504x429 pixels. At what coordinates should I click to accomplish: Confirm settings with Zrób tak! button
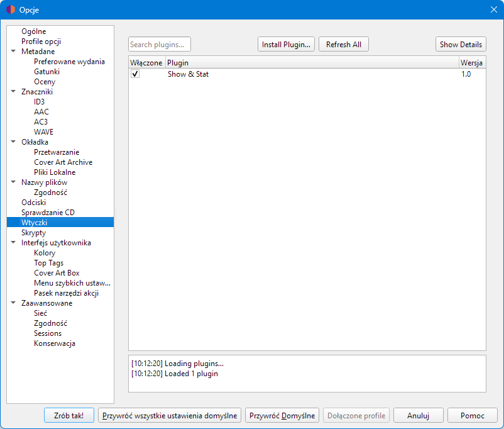click(x=69, y=416)
